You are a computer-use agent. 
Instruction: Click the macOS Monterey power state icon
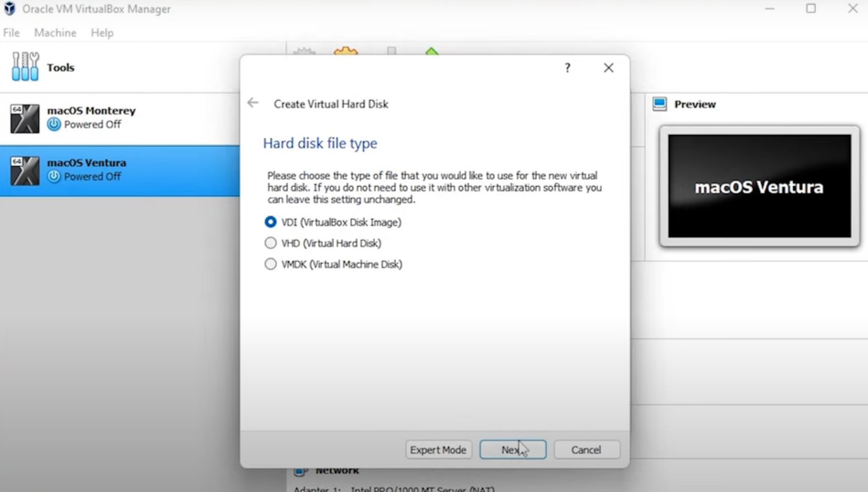coord(54,124)
